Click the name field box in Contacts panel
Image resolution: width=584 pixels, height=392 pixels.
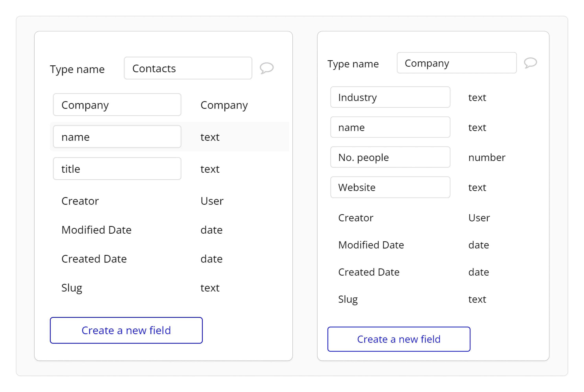coord(117,137)
